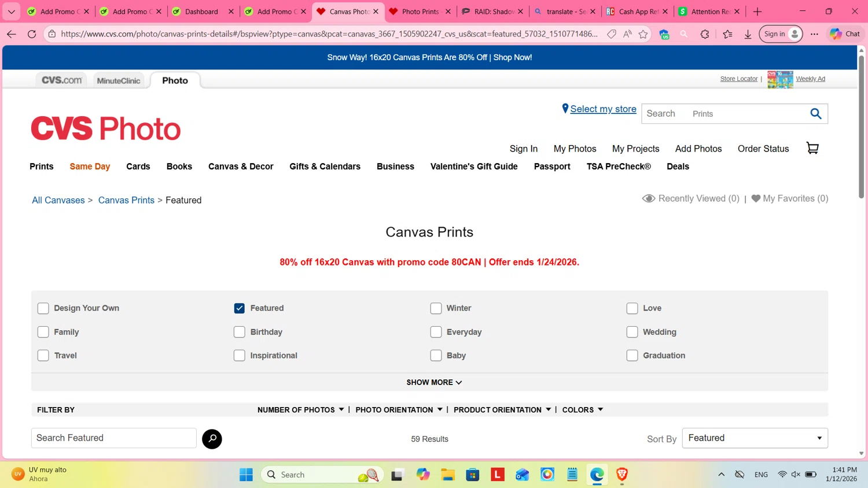Click into Search Featured input field
This screenshot has height=488, width=868.
pyautogui.click(x=114, y=438)
